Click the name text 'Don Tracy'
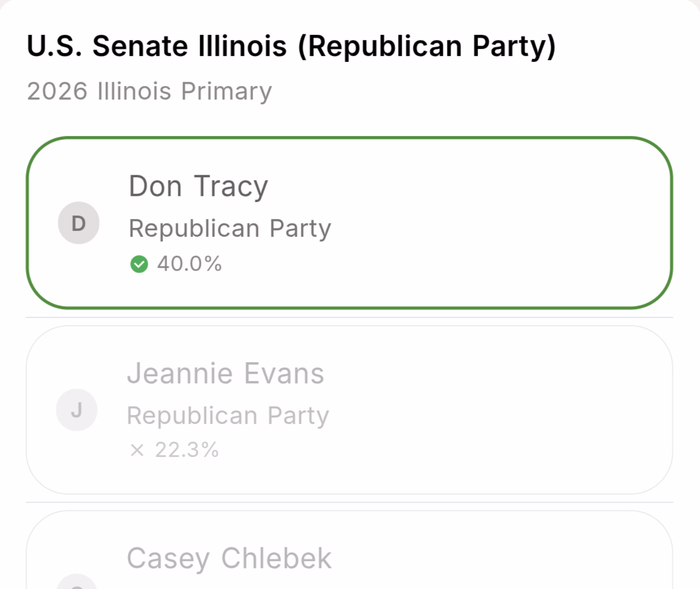This screenshot has height=589, width=700. pyautogui.click(x=198, y=186)
